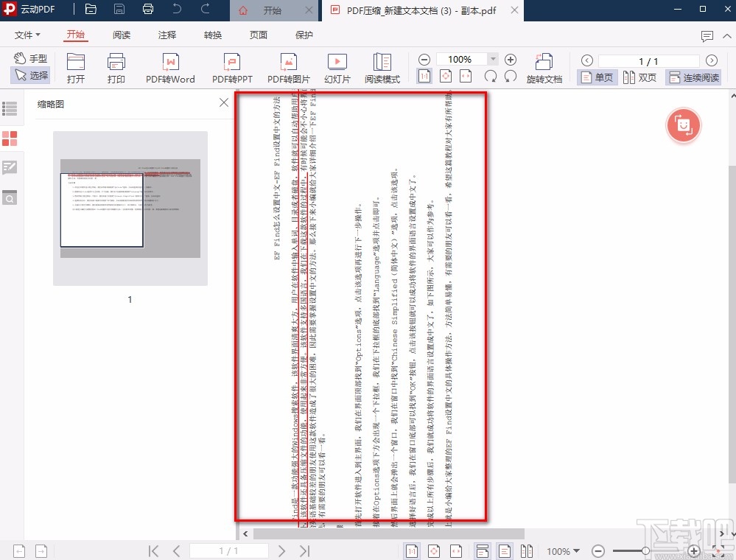The height and width of the screenshot is (560, 736).
Task: Click the toolbar page number field 1 / 1
Action: [x=648, y=61]
